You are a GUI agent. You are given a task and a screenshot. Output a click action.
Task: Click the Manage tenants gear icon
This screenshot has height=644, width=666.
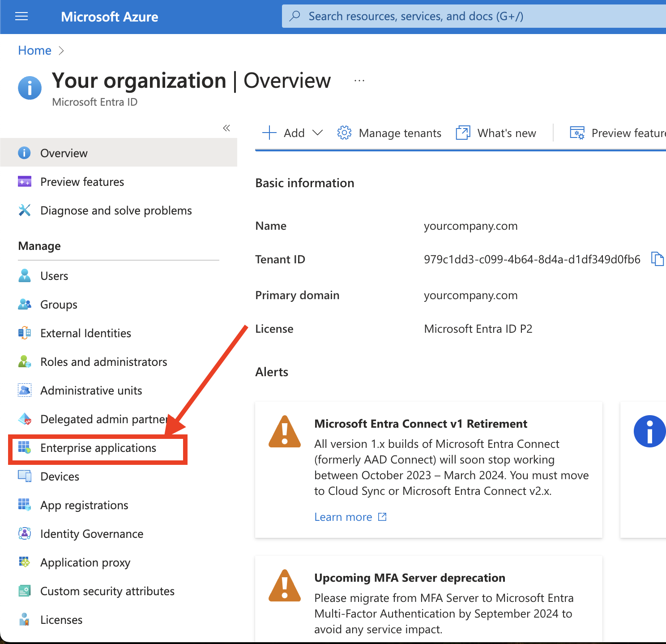pos(344,133)
